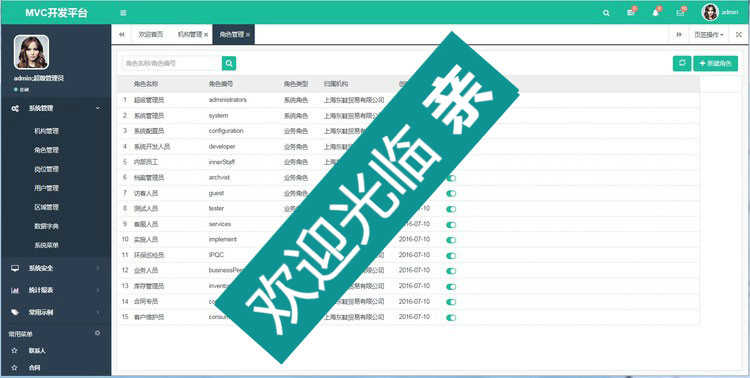Click the tag icon beside 常用示例
This screenshot has width=750, height=378.
coord(15,312)
